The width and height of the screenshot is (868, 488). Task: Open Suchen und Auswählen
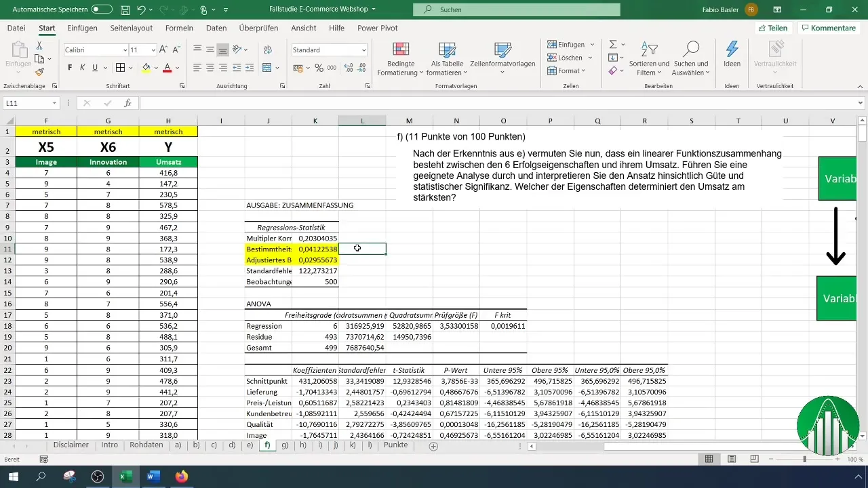pyautogui.click(x=691, y=58)
